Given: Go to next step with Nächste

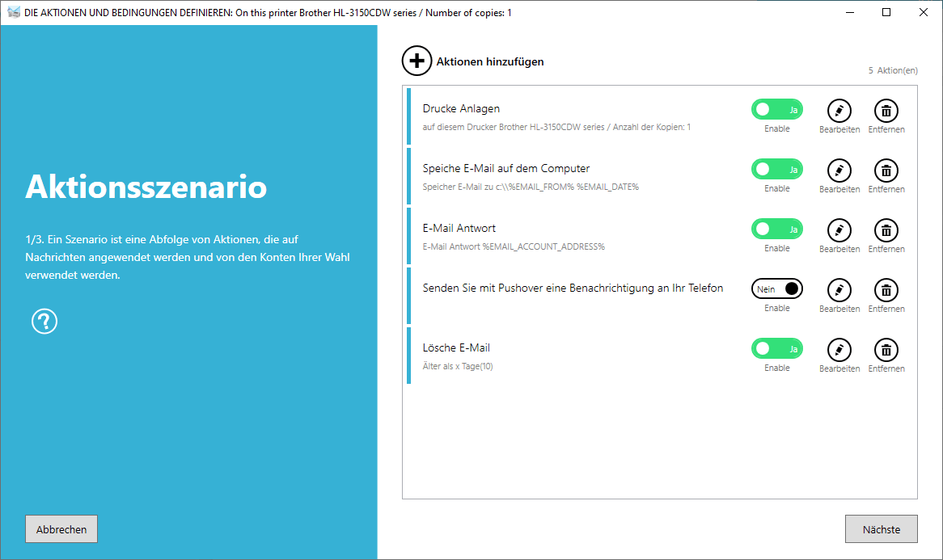Looking at the screenshot, I should (x=881, y=528).
